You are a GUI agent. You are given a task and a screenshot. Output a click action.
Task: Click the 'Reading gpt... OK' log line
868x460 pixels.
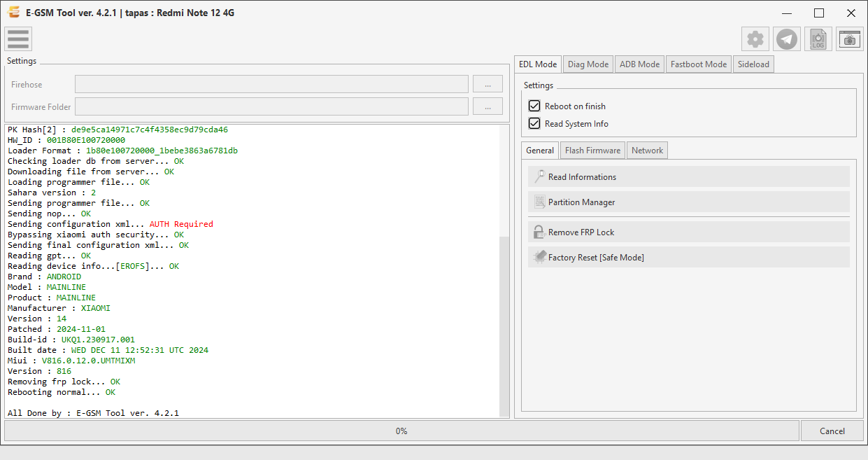pyautogui.click(x=49, y=256)
